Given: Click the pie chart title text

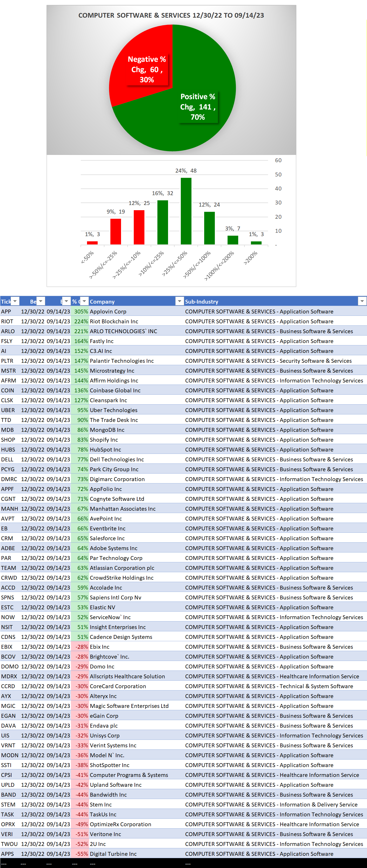Looking at the screenshot, I should coord(171,15).
